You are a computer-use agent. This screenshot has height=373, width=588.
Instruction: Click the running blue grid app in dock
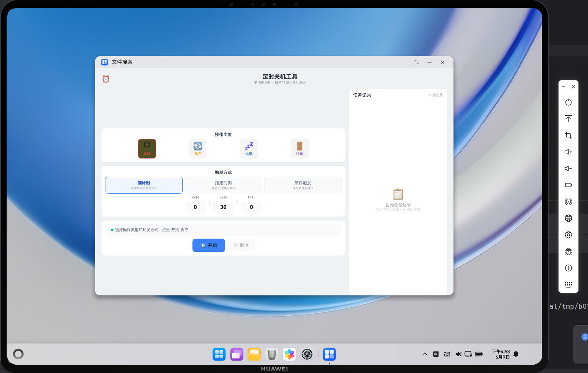(329, 354)
